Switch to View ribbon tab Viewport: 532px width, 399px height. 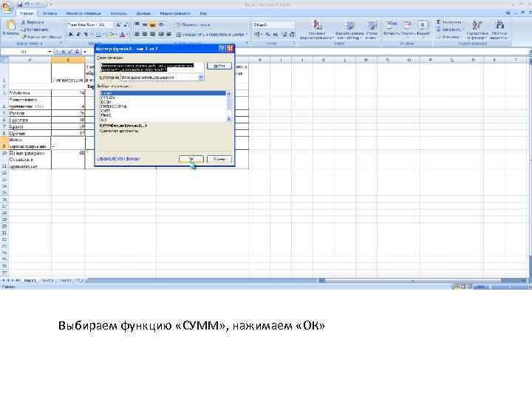(x=203, y=13)
